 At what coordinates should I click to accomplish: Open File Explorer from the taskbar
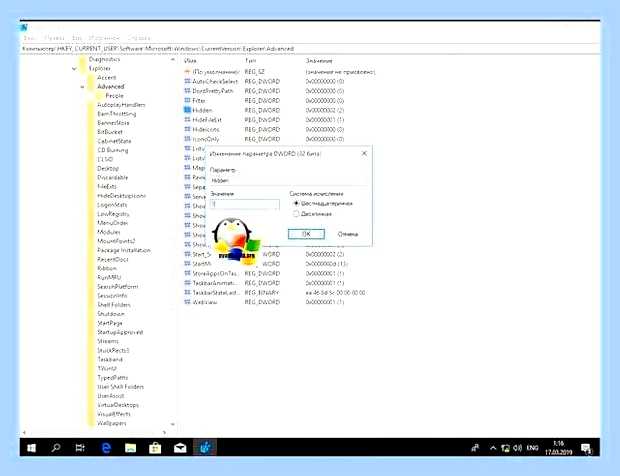point(130,448)
